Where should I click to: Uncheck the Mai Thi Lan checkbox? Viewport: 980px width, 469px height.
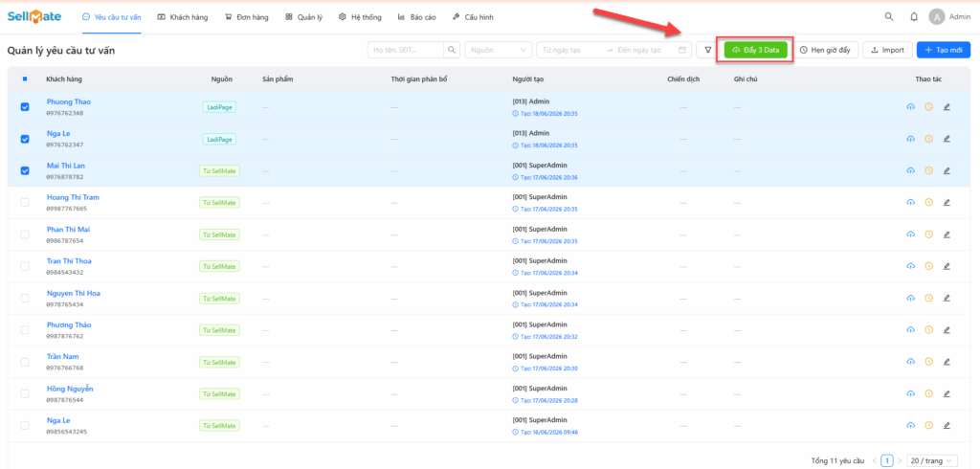[25, 170]
